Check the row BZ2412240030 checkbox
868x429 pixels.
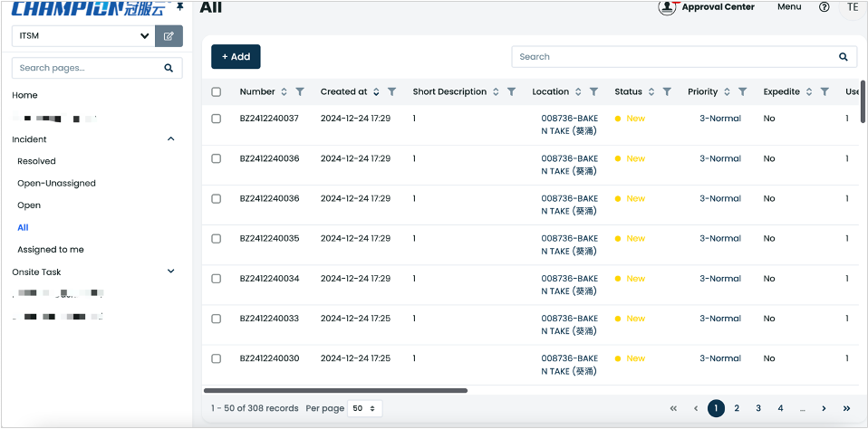[x=216, y=358]
